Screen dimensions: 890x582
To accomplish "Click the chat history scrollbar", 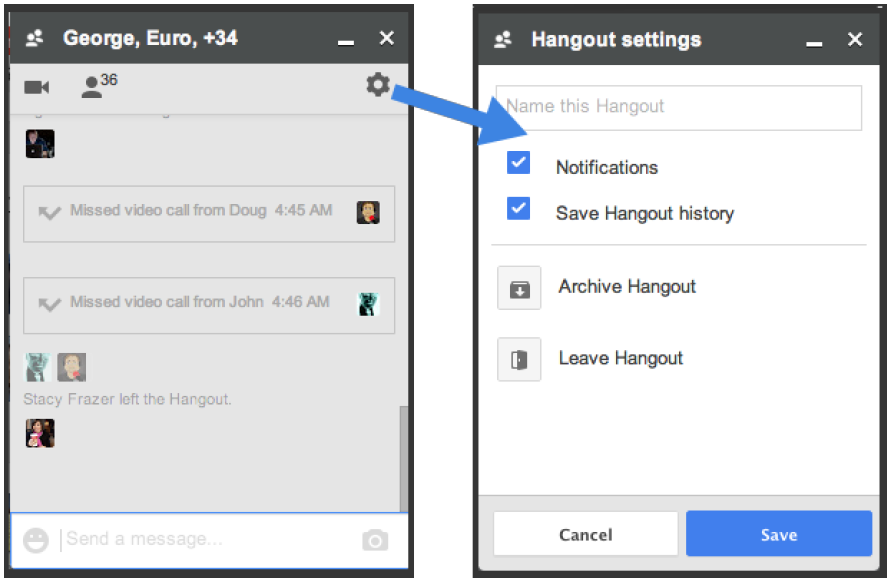I will (x=404, y=458).
